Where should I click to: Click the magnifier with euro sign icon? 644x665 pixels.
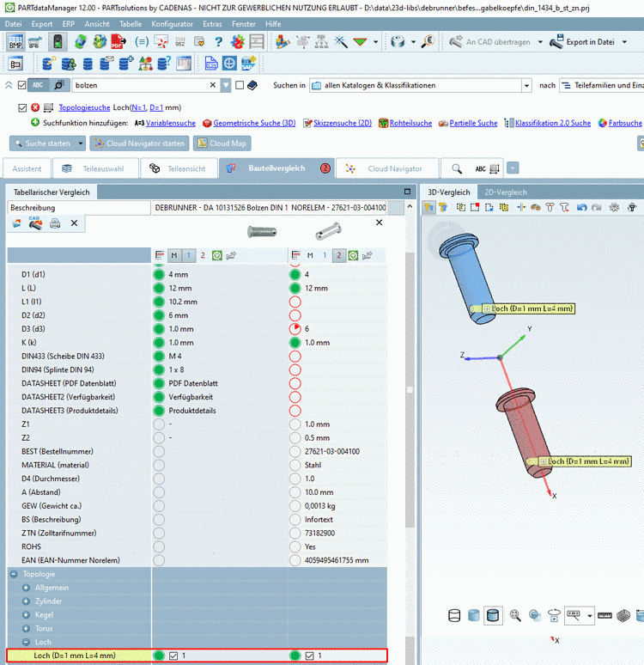(x=428, y=42)
